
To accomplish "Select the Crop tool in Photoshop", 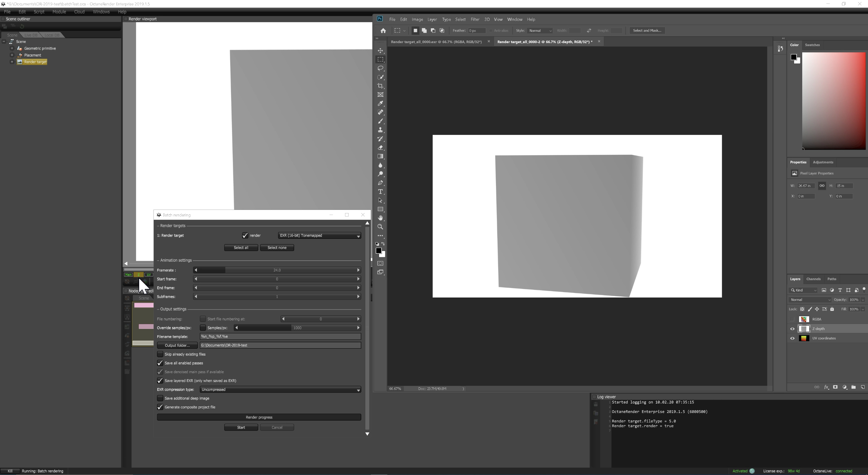I will 380,86.
